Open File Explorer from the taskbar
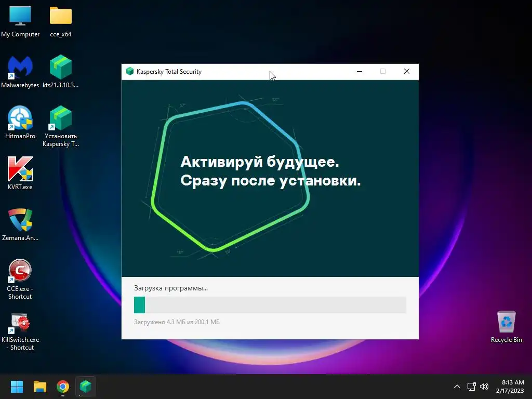 [39, 387]
